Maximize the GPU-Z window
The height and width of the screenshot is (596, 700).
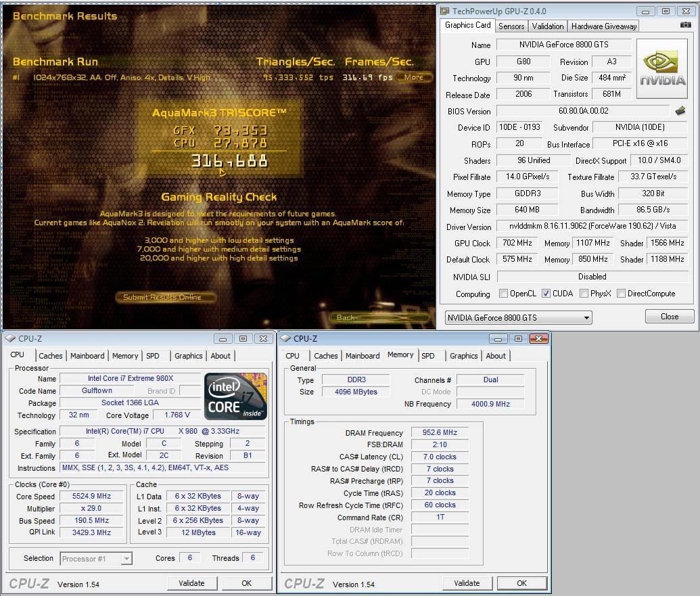tap(666, 12)
